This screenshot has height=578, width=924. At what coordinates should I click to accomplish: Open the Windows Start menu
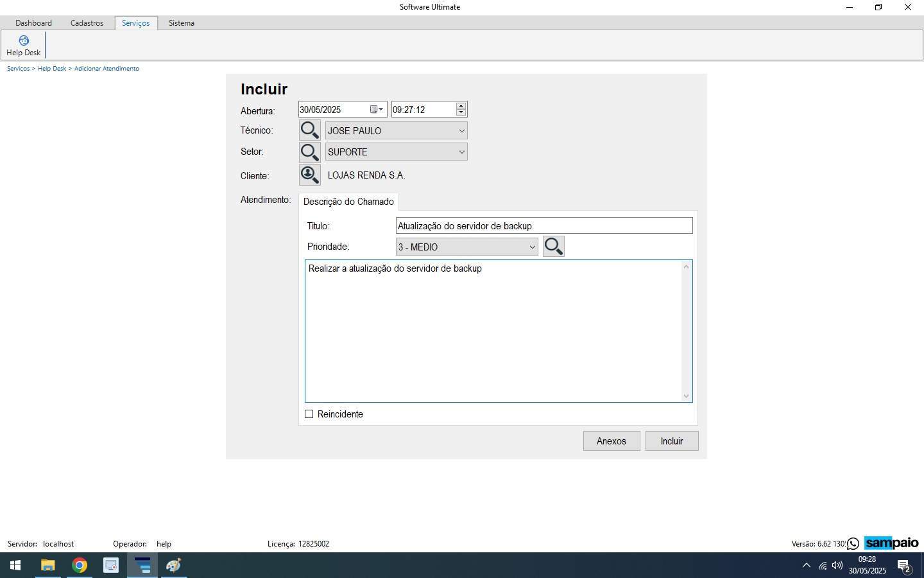coord(15,565)
